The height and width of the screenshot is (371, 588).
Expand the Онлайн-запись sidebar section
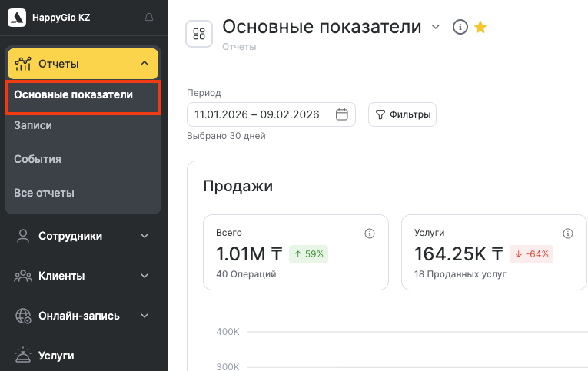145,316
